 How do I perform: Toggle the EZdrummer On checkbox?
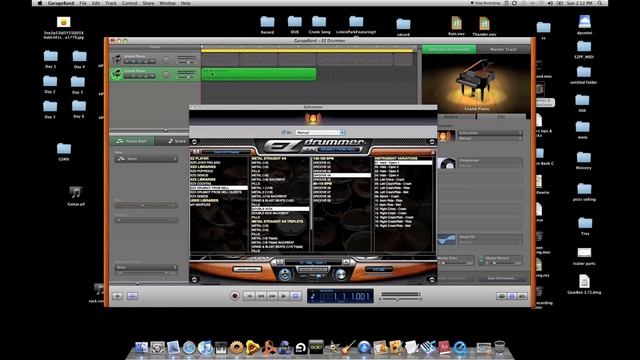pos(283,132)
